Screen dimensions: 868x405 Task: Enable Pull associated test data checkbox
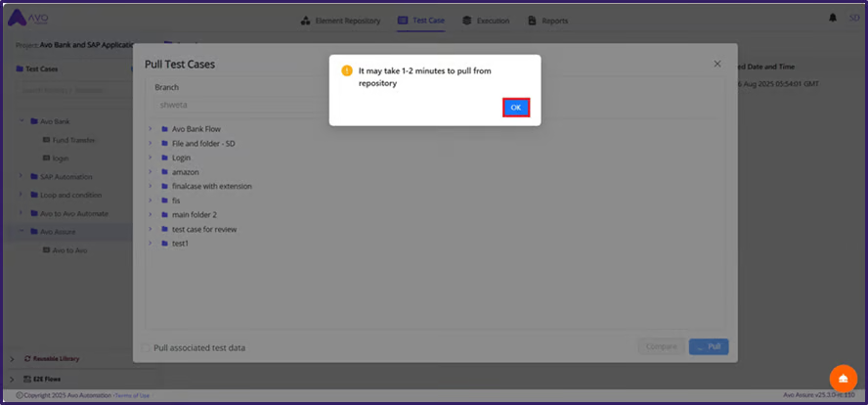[x=146, y=347]
